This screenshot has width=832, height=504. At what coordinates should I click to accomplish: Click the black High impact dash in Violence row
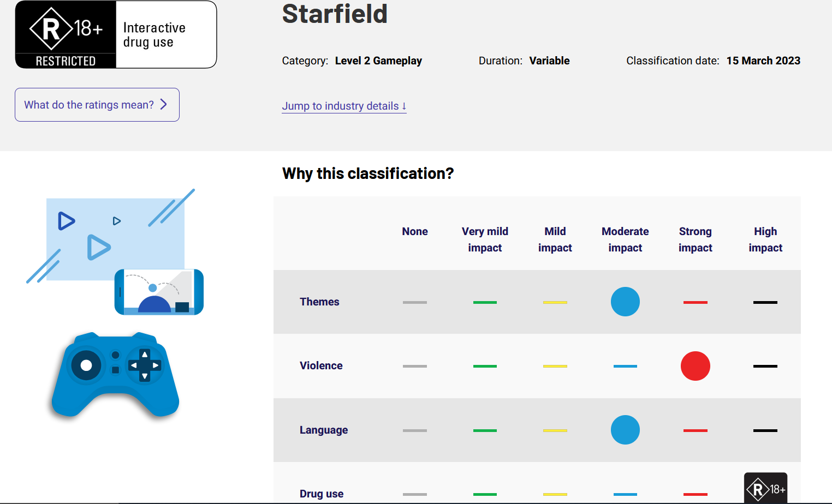coord(765,366)
